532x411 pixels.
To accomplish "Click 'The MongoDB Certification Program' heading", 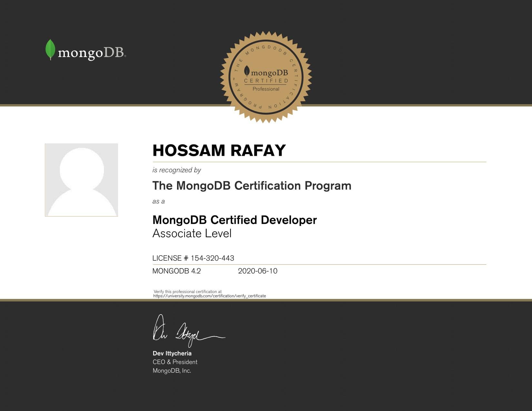I will 252,185.
